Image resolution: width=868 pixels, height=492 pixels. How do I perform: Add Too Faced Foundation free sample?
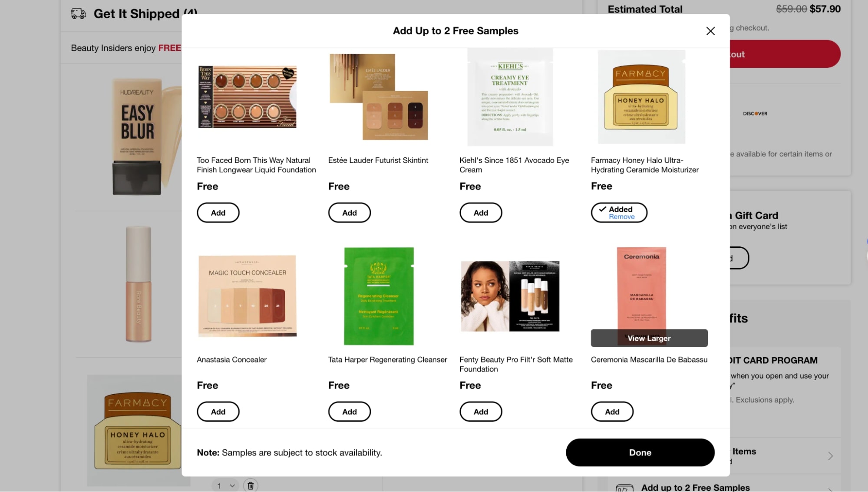(218, 212)
